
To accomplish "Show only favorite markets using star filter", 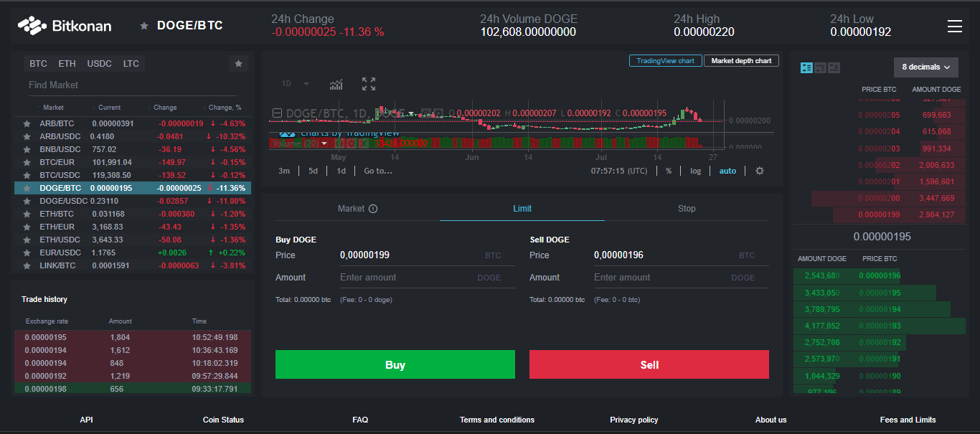I will (x=238, y=64).
